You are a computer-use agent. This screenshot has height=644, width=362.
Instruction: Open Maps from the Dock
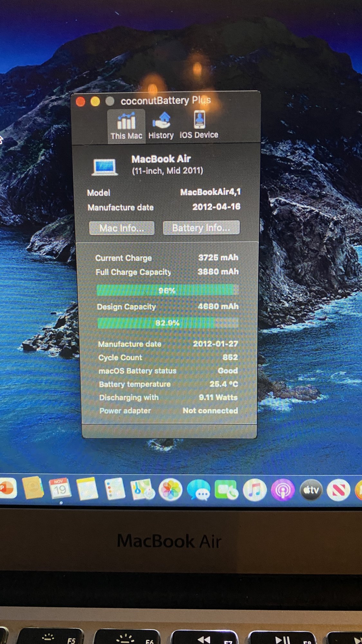point(143,489)
